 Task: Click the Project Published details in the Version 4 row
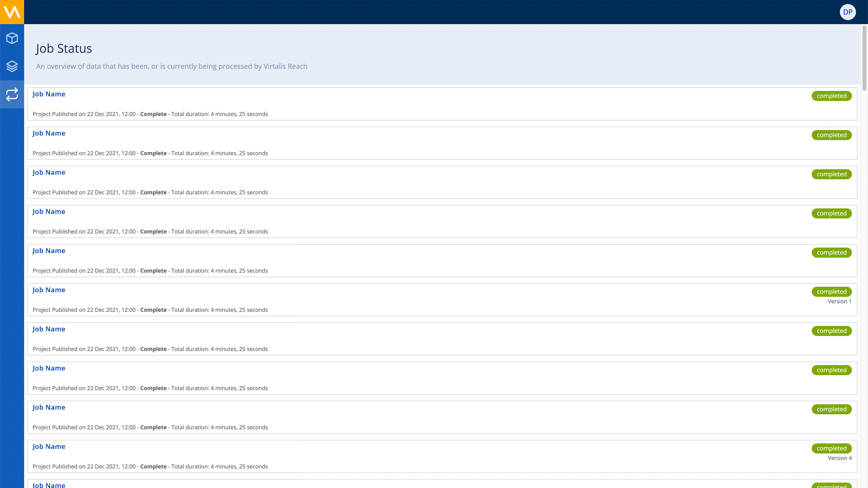click(x=150, y=466)
